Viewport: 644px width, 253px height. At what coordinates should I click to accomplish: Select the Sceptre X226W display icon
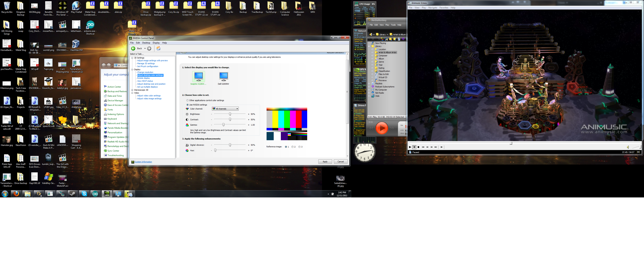[x=199, y=76]
